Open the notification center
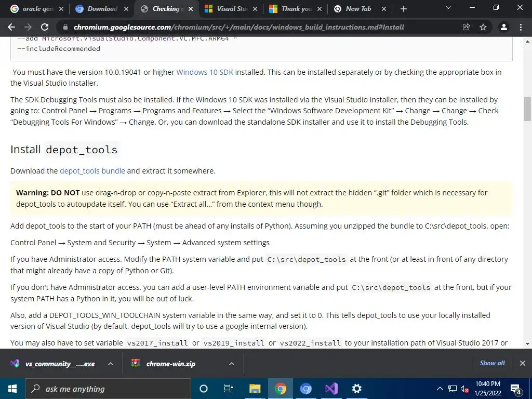This screenshot has width=532, height=399. [516, 389]
